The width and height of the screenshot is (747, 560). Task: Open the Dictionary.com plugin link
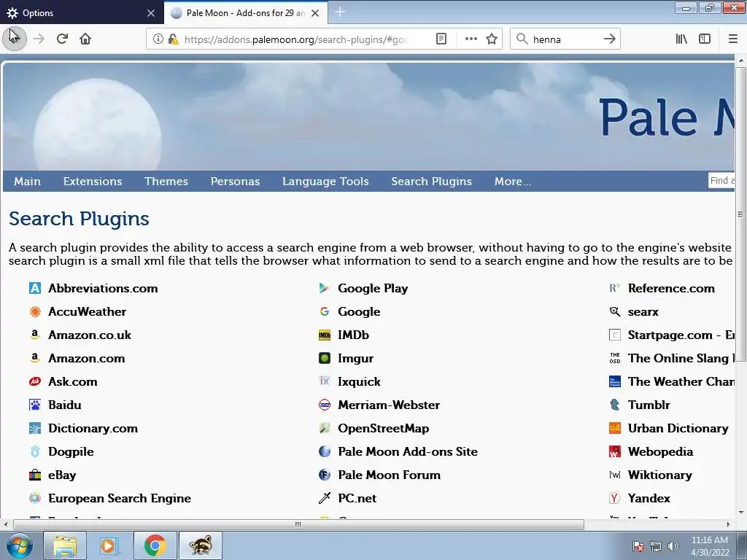93,428
